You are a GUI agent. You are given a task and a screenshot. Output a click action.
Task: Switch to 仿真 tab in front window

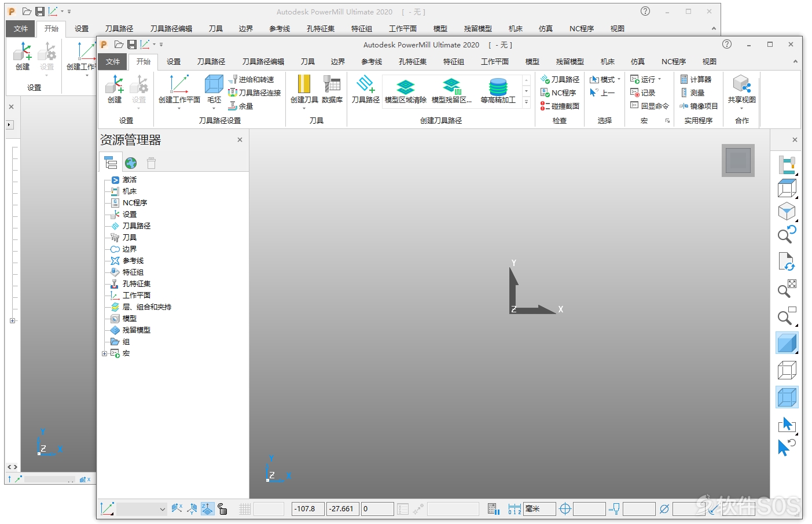(x=637, y=61)
